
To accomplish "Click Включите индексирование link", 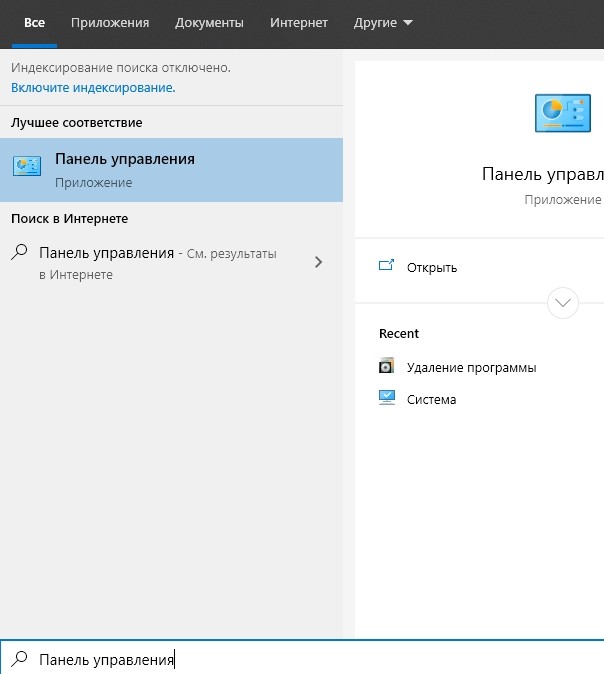I will click(x=93, y=88).
